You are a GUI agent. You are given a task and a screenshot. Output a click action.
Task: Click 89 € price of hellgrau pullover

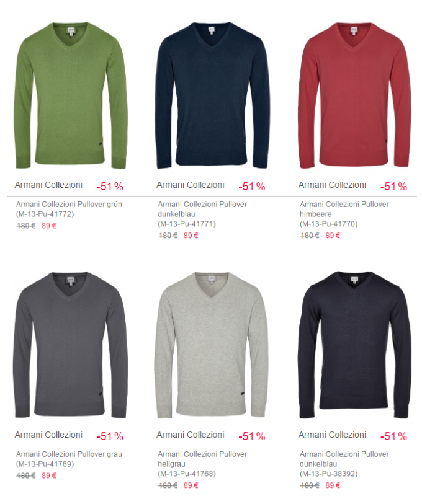coord(191,485)
